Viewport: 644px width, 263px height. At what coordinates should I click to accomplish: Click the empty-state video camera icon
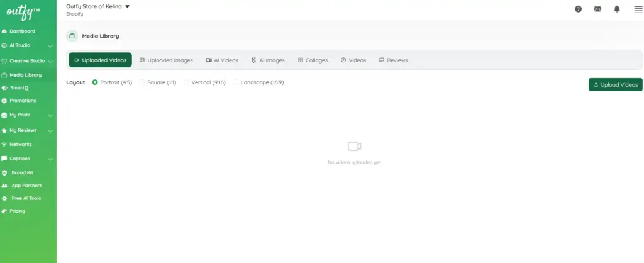(354, 147)
